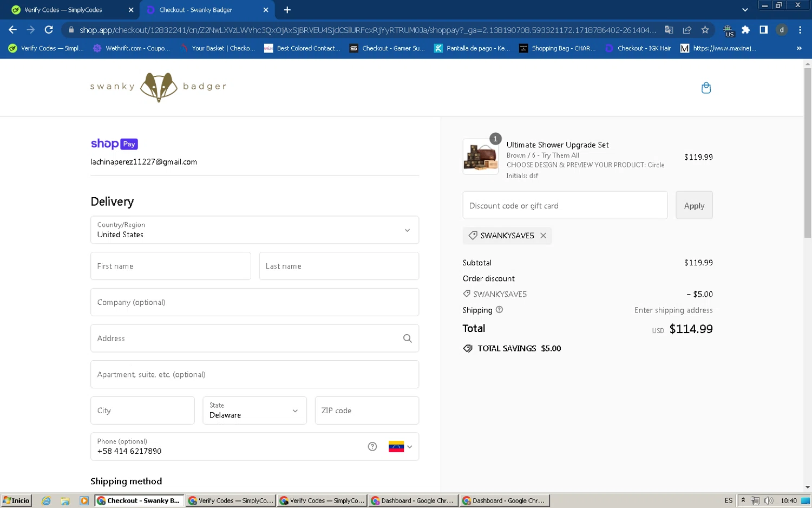812x508 pixels.
Task: Open the State dropdown showing Delaware
Action: [x=254, y=411]
